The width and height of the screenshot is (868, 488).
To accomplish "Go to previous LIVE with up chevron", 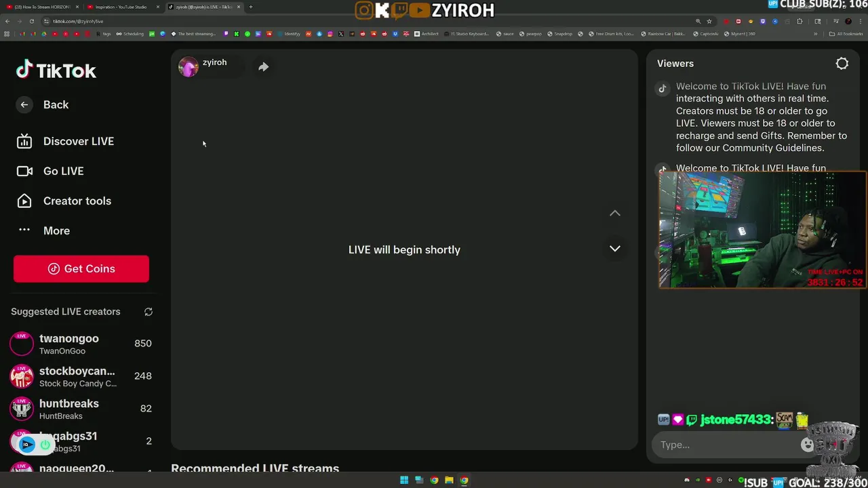I will [615, 213].
